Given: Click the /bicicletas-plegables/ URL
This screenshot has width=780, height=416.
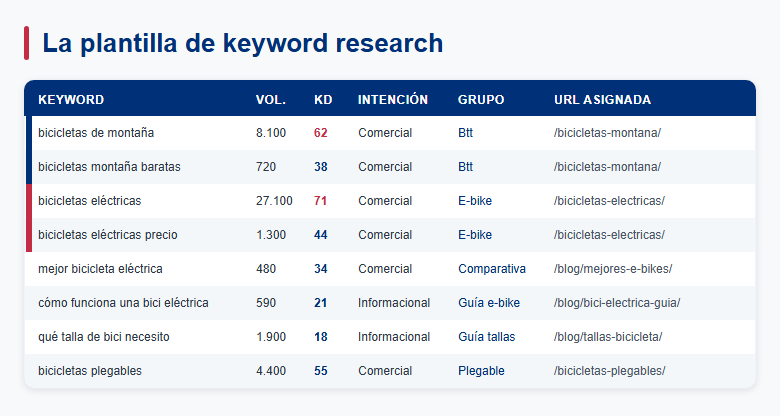Looking at the screenshot, I should tap(609, 371).
